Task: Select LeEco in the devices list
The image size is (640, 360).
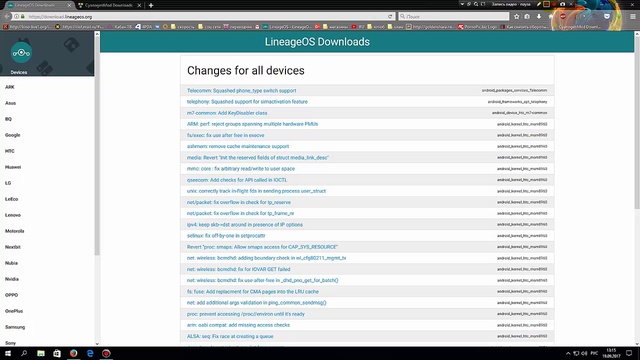Action: click(x=11, y=199)
